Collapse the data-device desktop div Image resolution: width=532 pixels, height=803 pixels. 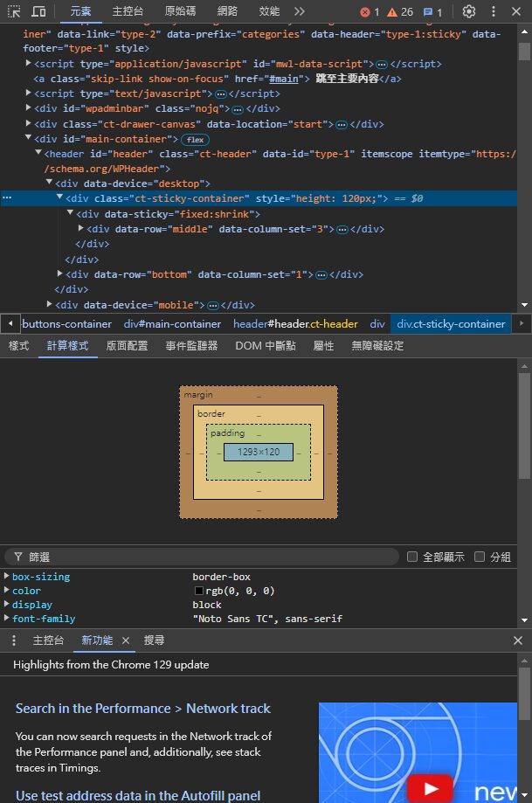(49, 182)
